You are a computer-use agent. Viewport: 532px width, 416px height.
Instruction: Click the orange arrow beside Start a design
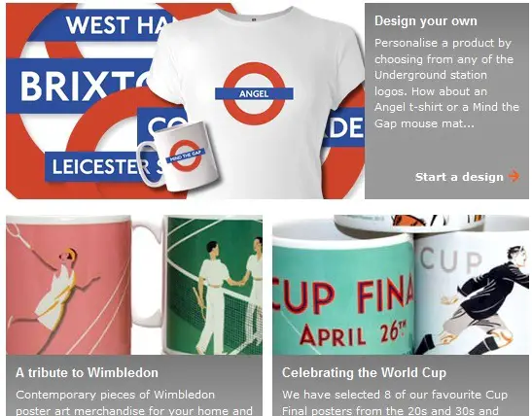click(514, 176)
